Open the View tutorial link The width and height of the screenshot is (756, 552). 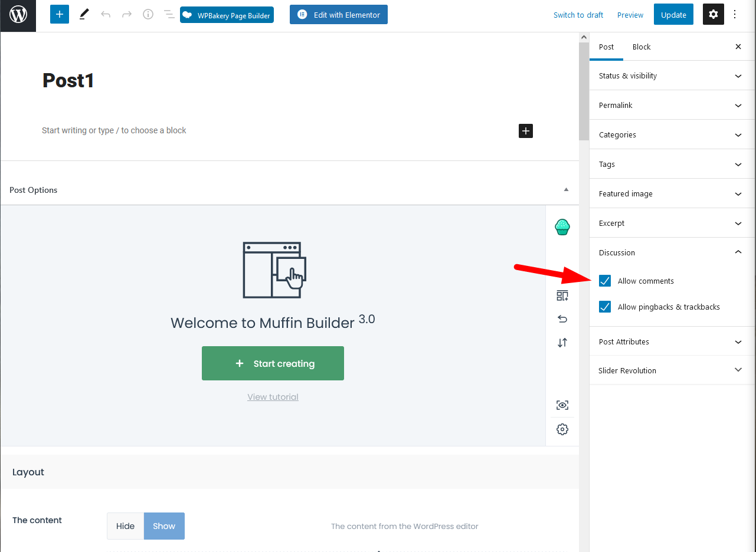pos(273,397)
